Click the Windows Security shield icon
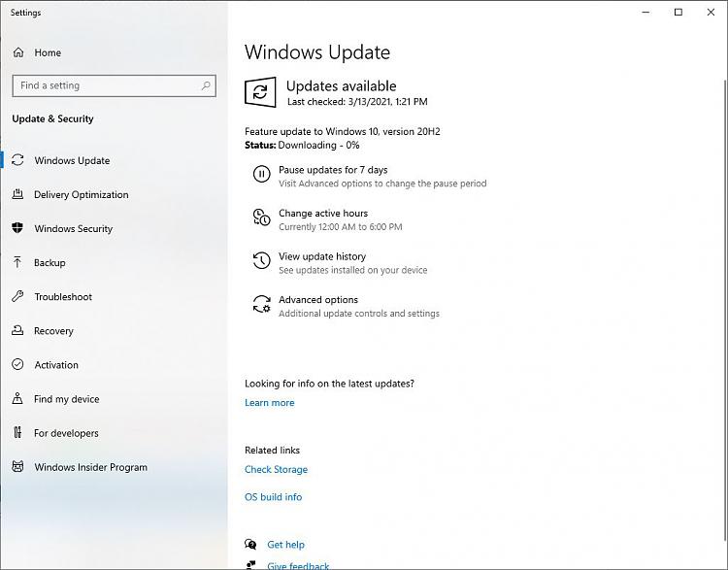This screenshot has height=570, width=728. [x=17, y=228]
